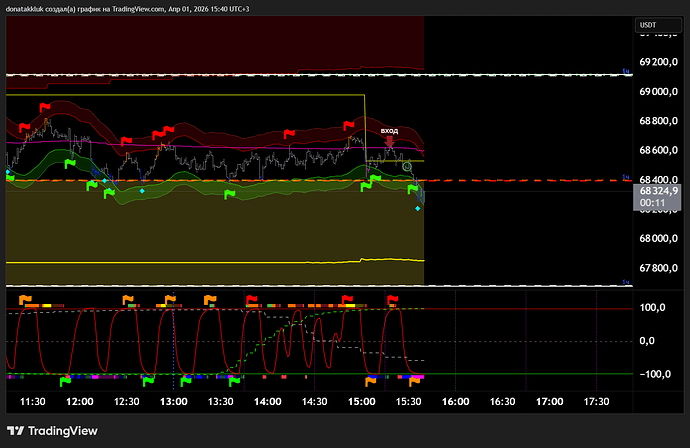690x448 pixels.
Task: Click the oscillator −100,0 scale label
Action: click(655, 374)
